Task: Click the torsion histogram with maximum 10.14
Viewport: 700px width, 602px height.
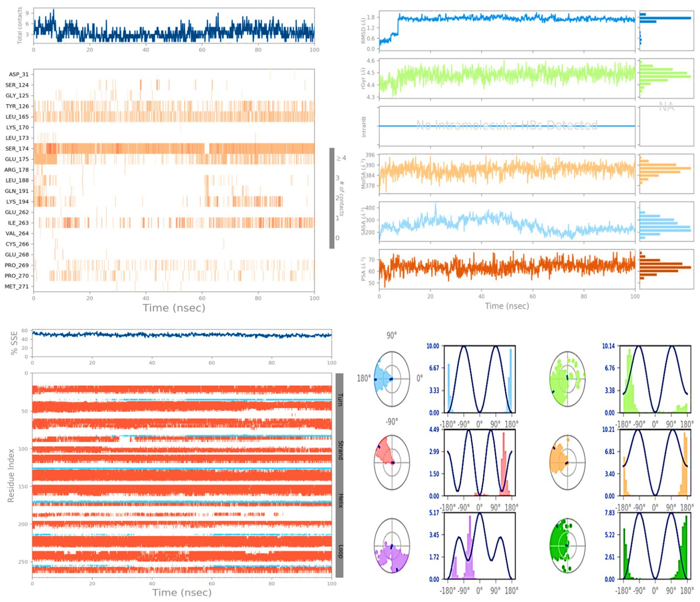Action: (x=655, y=379)
